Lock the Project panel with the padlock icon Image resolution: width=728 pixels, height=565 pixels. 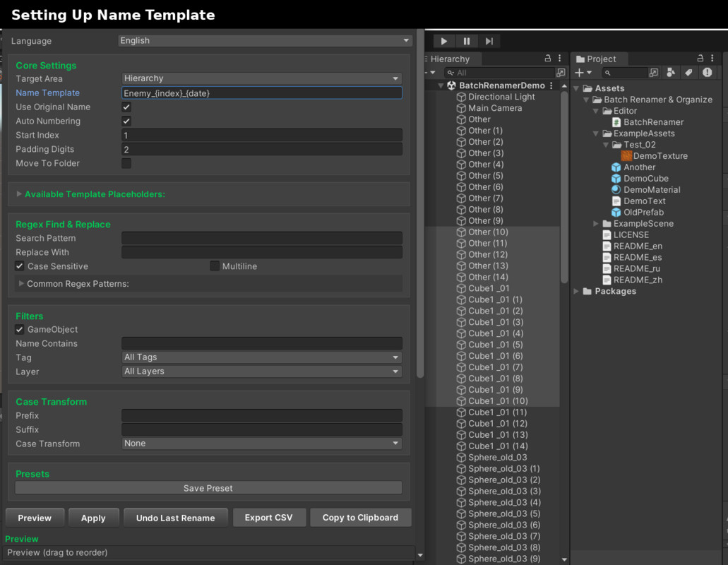(x=700, y=59)
